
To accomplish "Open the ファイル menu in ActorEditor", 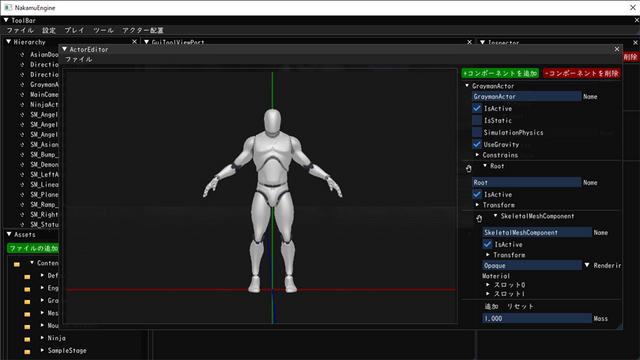I will point(79,60).
